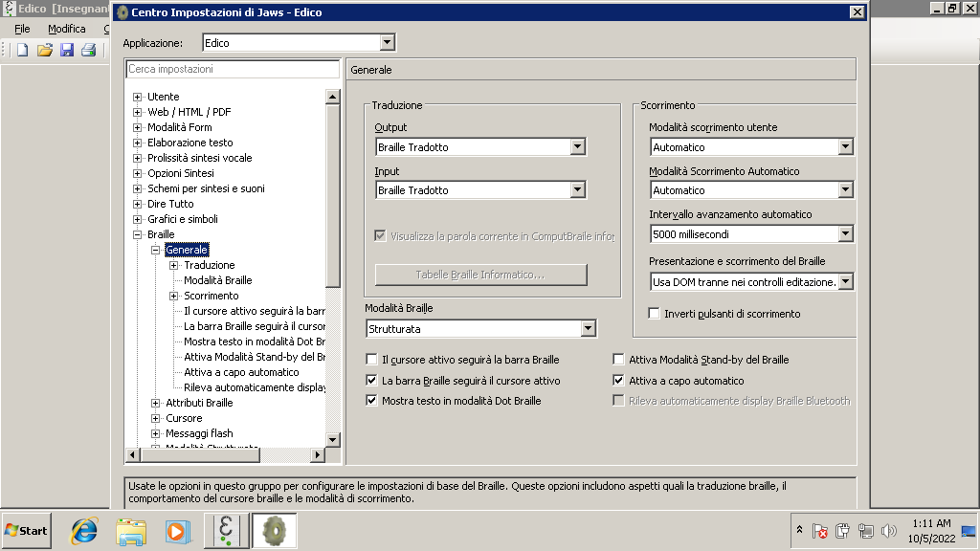Click the Safely Remove Hardware tray icon

842,531
